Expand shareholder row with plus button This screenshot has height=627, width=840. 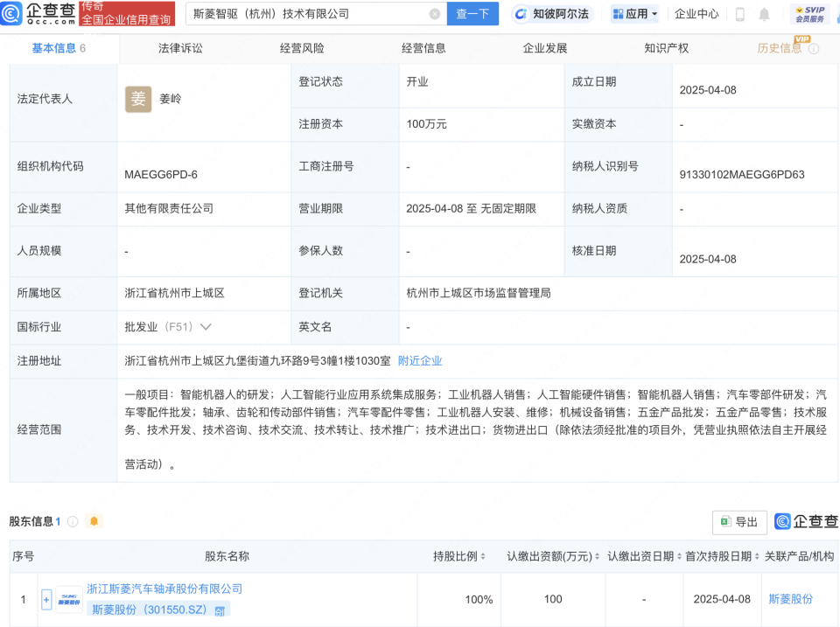tap(46, 599)
